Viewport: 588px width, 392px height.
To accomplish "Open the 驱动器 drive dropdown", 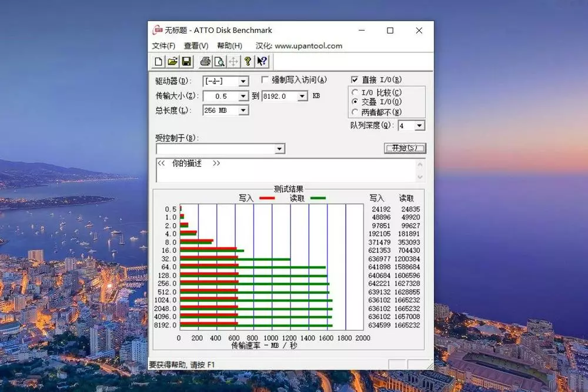I will [243, 81].
